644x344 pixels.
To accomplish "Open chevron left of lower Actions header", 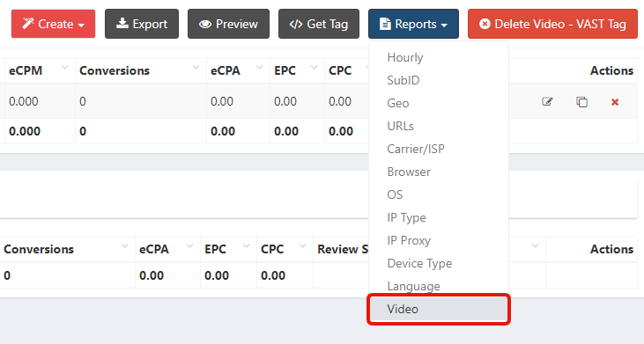I will 535,246.
